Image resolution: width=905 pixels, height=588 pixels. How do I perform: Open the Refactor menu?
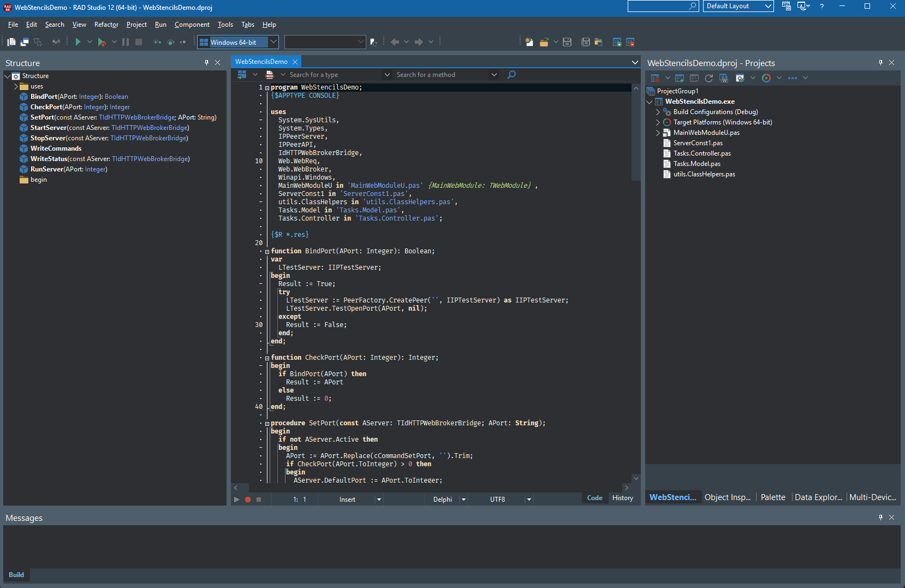(x=106, y=25)
